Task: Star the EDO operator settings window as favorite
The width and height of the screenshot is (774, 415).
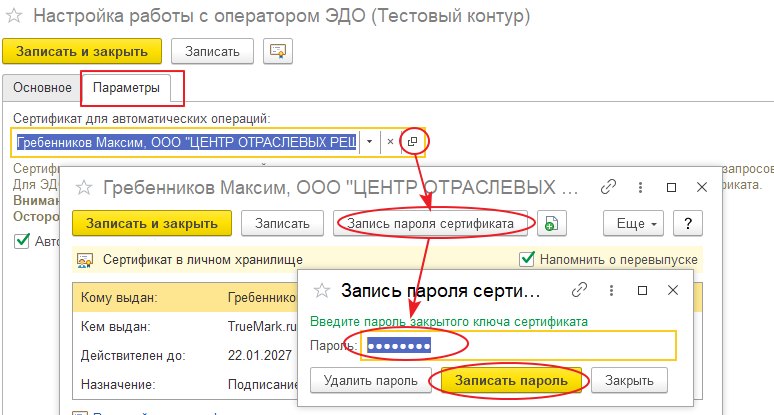Action: pos(14,16)
